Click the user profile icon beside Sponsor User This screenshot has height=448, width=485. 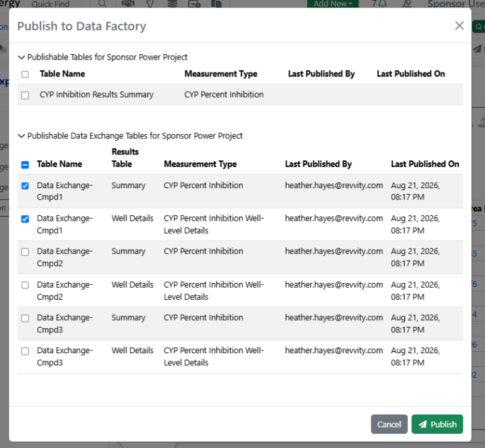coord(407,3)
